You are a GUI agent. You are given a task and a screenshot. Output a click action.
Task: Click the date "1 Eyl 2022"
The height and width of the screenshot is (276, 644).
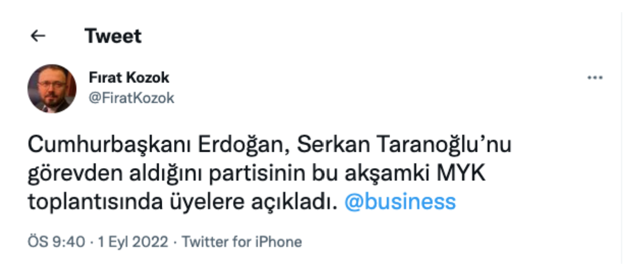tap(133, 242)
